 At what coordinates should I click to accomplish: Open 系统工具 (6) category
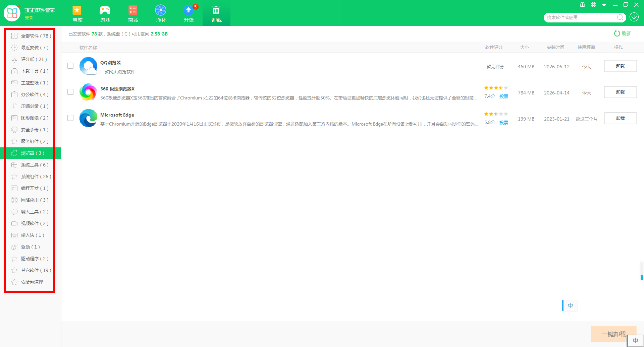(x=31, y=165)
